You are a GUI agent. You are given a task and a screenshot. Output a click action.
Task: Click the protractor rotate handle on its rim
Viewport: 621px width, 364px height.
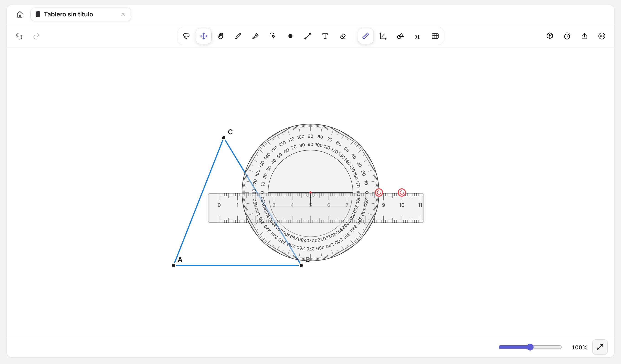point(379,192)
